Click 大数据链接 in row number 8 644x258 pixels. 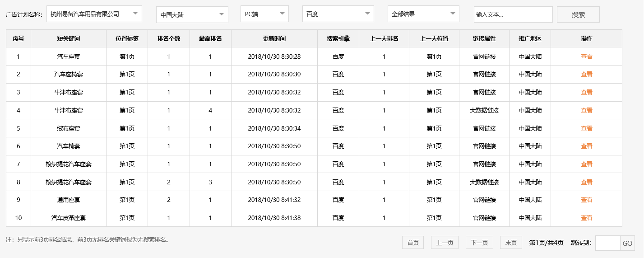[x=484, y=182]
